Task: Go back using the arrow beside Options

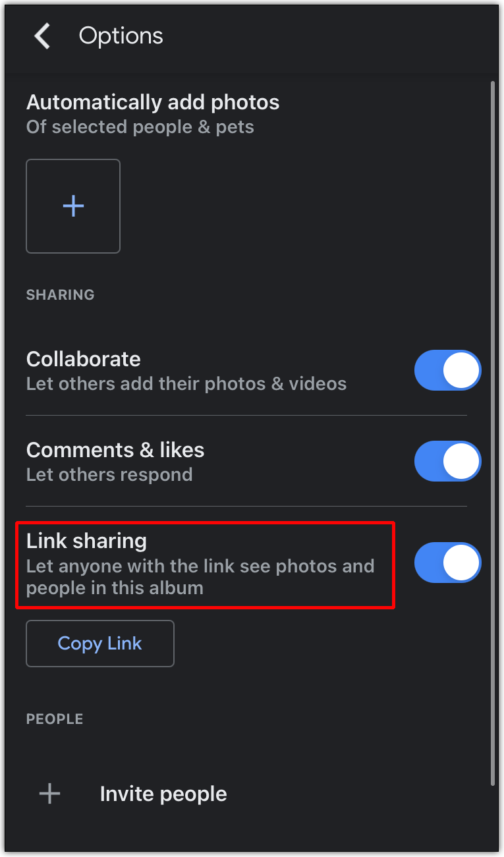Action: 43,36
